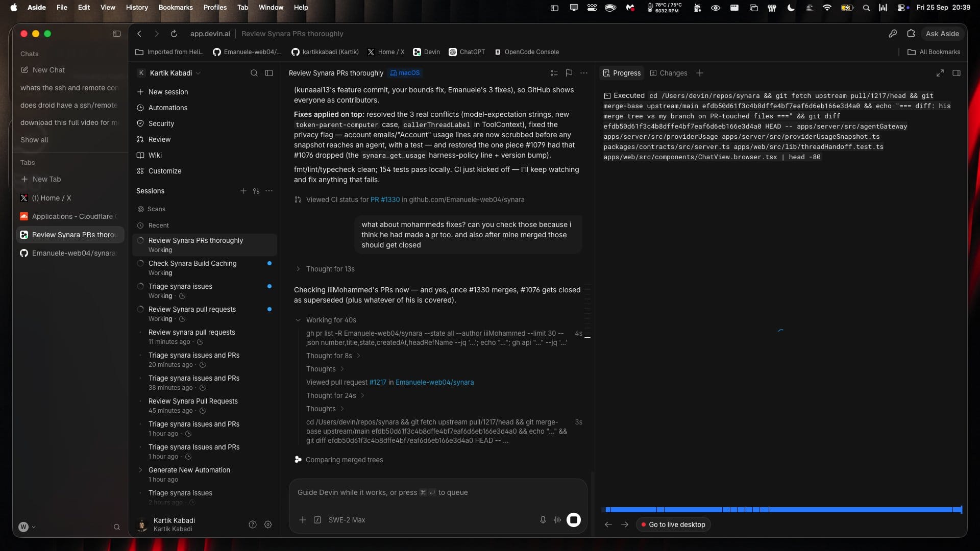Open the Imported from Heli bookmark folder
The image size is (980, 551).
(169, 52)
